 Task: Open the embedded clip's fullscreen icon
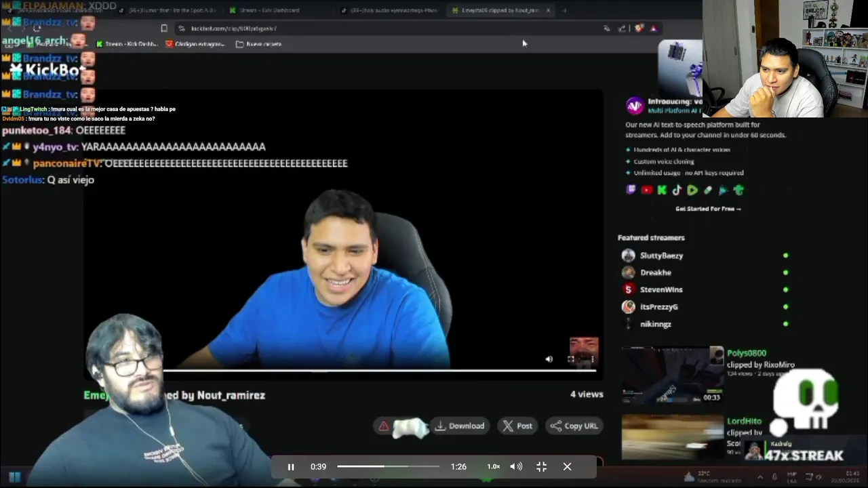[571, 359]
